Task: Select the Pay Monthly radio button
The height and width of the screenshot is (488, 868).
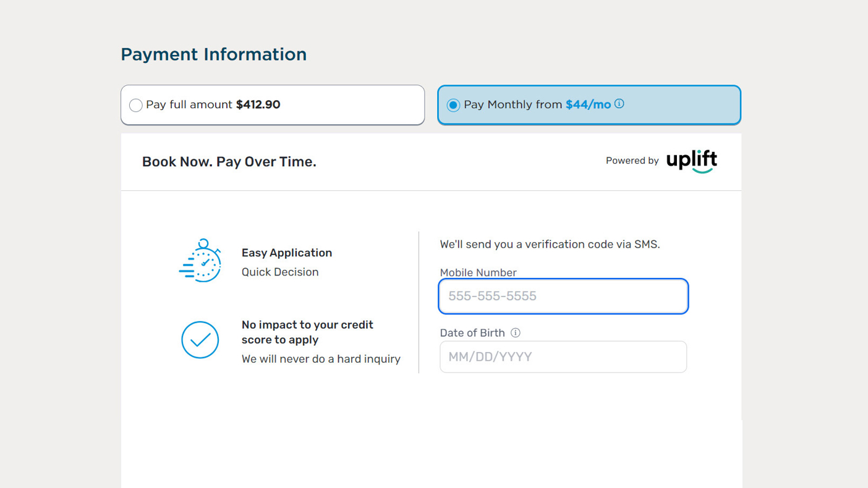Action: 453,105
